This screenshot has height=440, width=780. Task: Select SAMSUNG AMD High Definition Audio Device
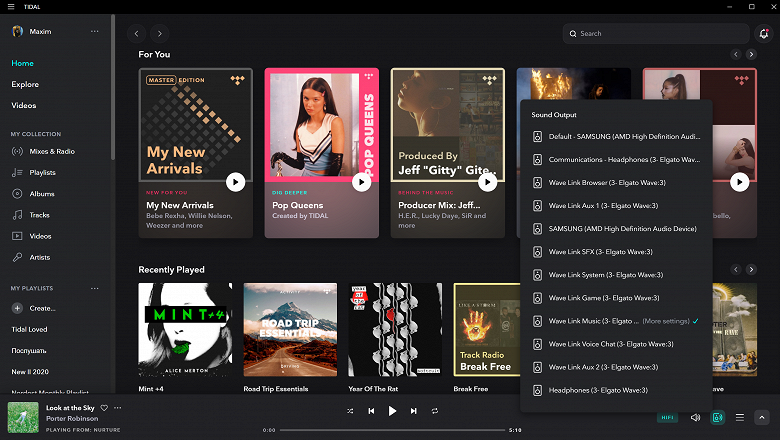pos(616,229)
